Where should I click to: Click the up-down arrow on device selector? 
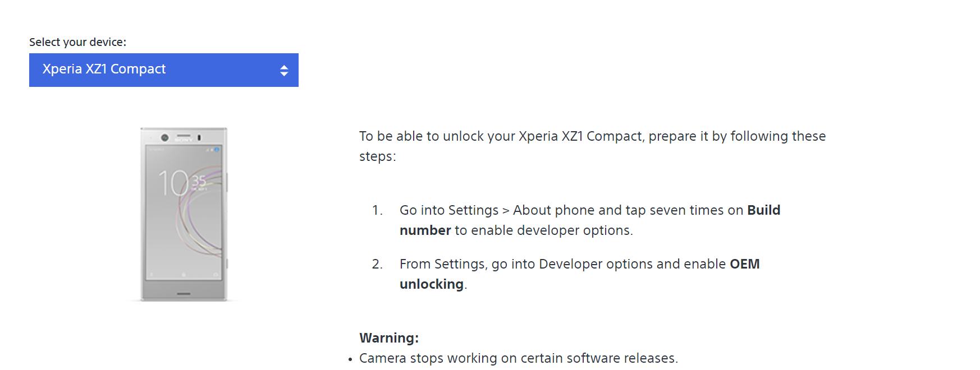point(284,71)
